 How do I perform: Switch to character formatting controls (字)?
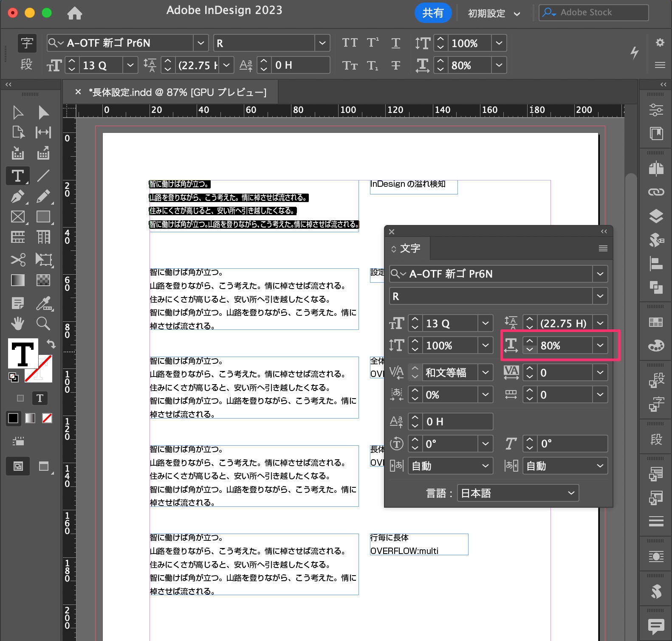click(27, 43)
